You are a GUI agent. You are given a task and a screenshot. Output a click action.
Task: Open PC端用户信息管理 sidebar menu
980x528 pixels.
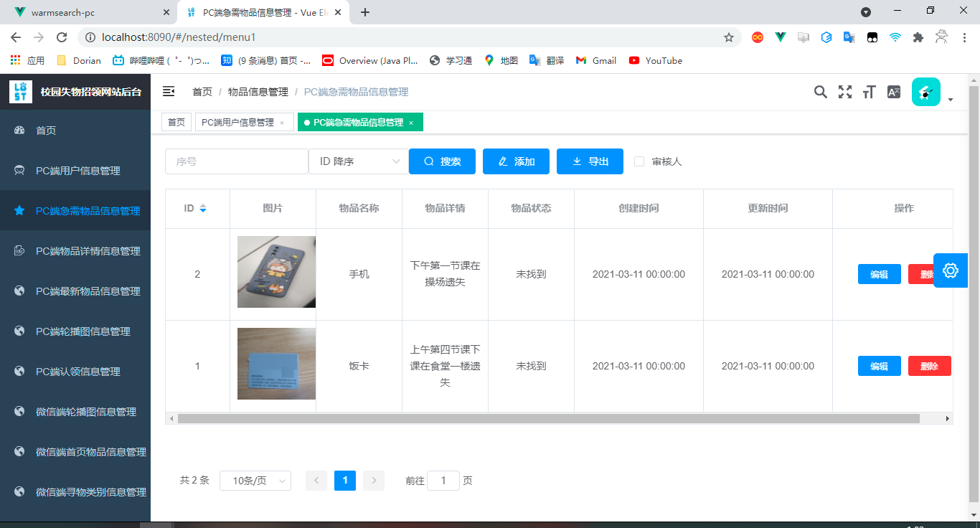[x=75, y=171]
